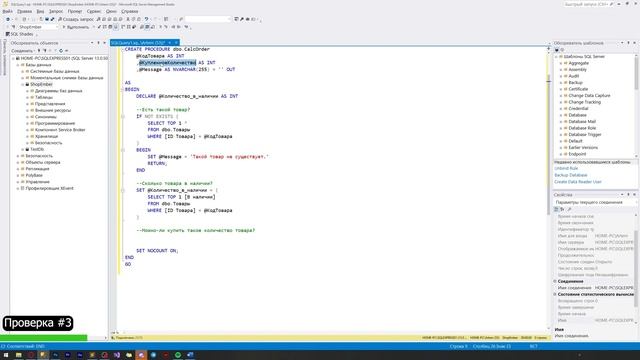Select Analysis Services templates icon in template browser
The height and width of the screenshot is (360, 640).
tap(562, 50)
